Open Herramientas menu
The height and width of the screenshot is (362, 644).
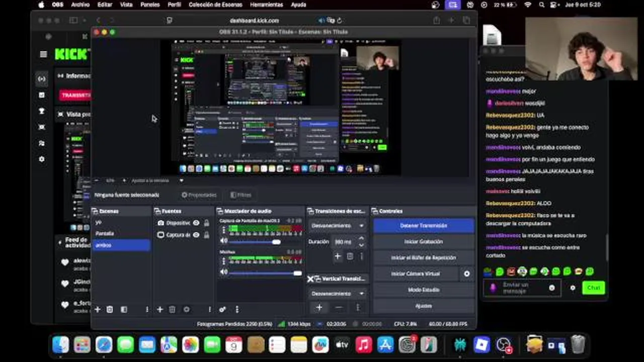tap(266, 5)
